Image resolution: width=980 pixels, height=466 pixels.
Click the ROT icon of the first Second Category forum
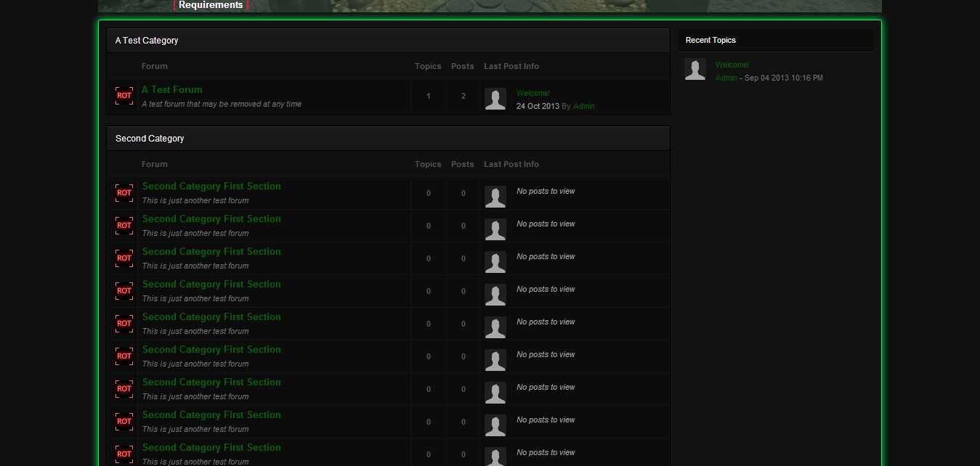pos(124,193)
